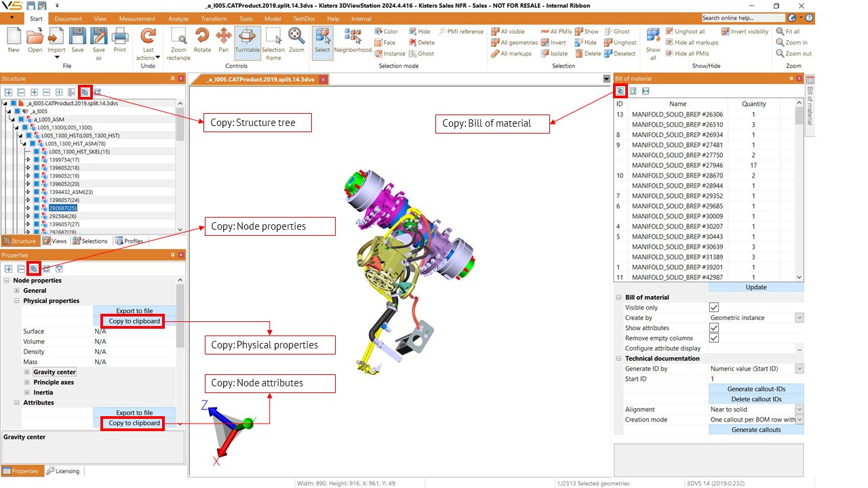This screenshot has height=488, width=868.
Task: Toggle Visible only checkbox
Action: click(x=713, y=308)
